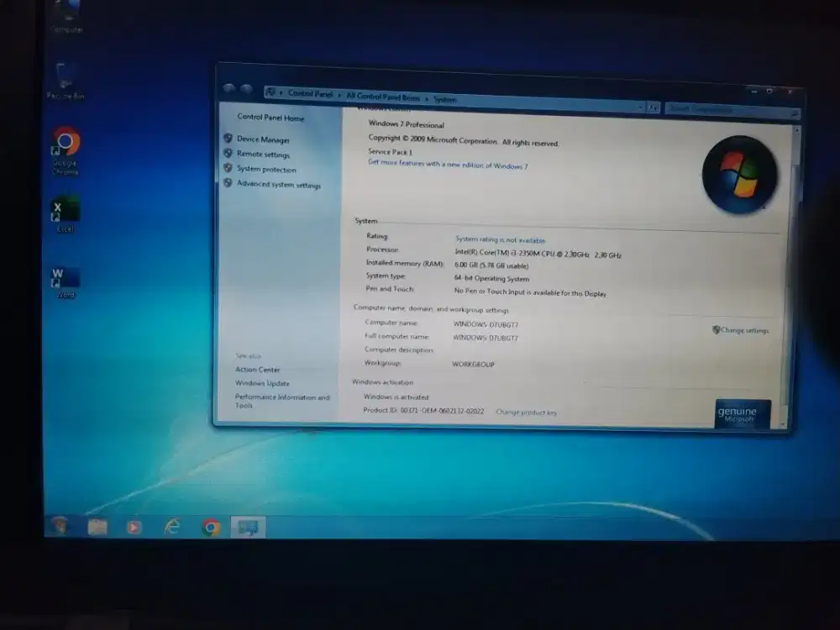Click the scrollbar down arrow in System window

[x=784, y=424]
